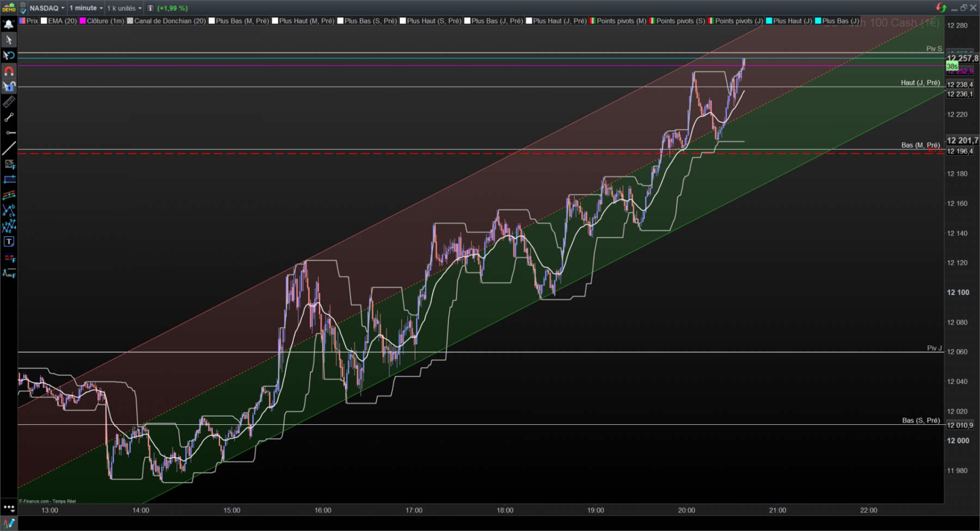Click the Prix legend item
The width and height of the screenshot is (980, 531).
point(29,21)
